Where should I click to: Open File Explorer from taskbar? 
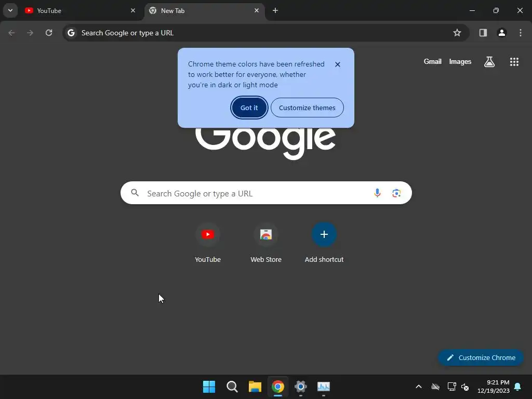(255, 387)
